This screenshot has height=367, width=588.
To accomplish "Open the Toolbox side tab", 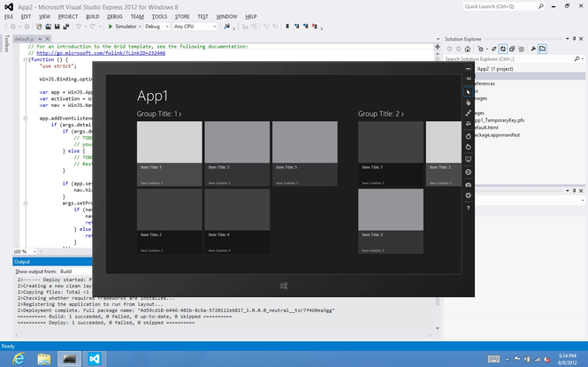I will [x=7, y=43].
